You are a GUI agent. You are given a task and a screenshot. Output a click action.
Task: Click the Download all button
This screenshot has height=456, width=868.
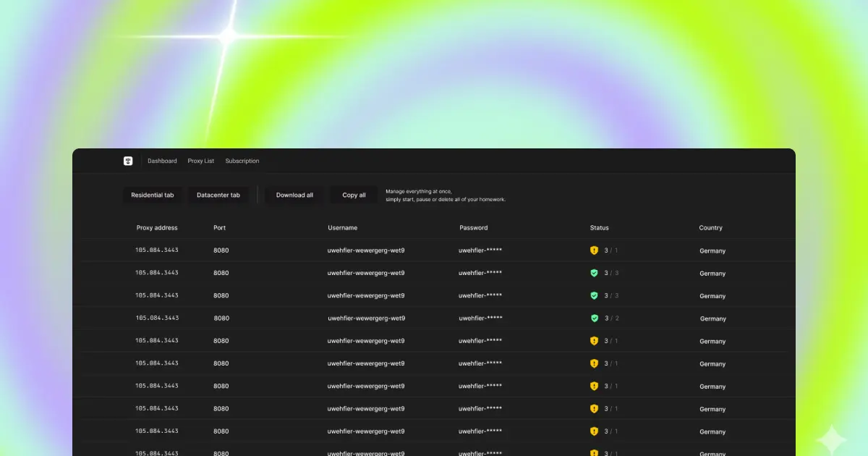pyautogui.click(x=294, y=195)
